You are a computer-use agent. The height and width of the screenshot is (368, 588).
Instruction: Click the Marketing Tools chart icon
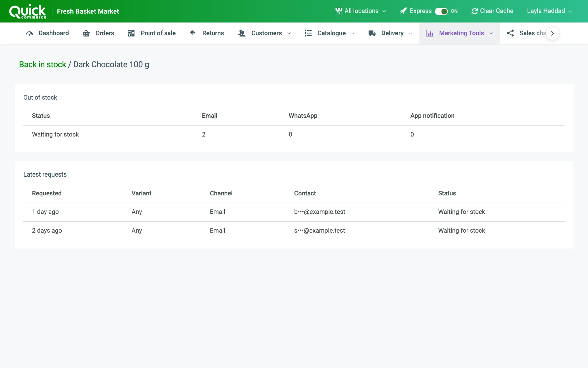[x=430, y=33]
